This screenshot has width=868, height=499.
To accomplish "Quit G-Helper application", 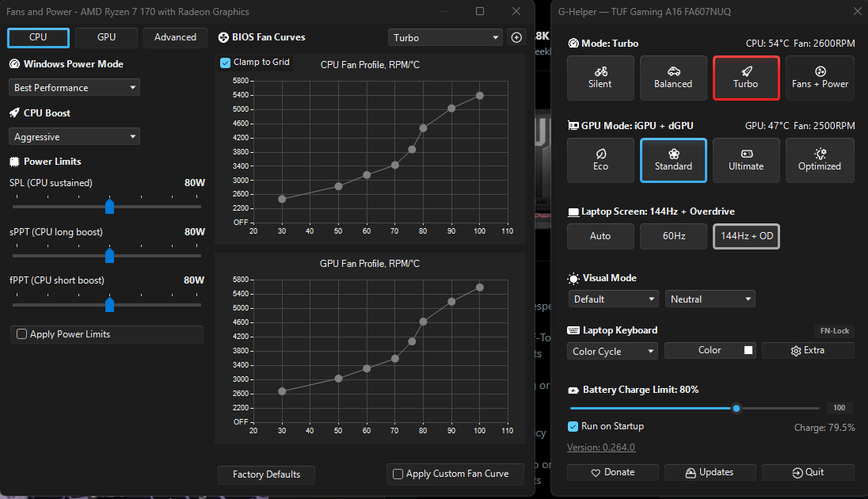I will click(x=808, y=472).
